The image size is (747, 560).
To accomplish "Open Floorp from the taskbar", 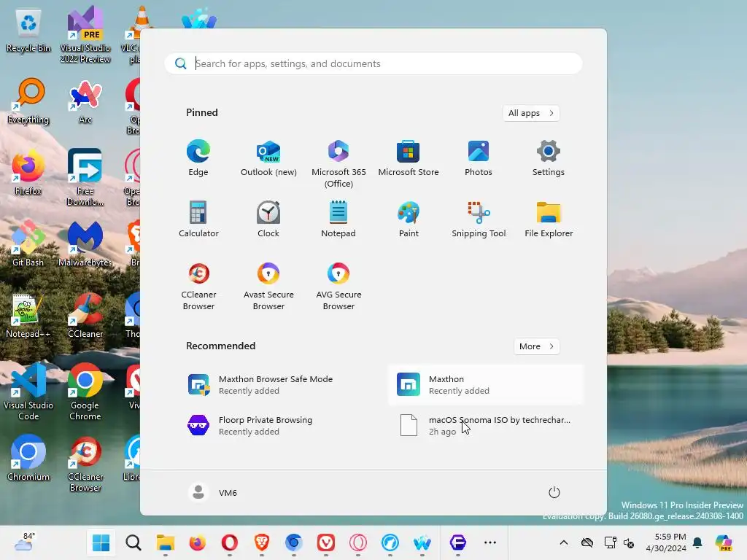I will pos(458,542).
